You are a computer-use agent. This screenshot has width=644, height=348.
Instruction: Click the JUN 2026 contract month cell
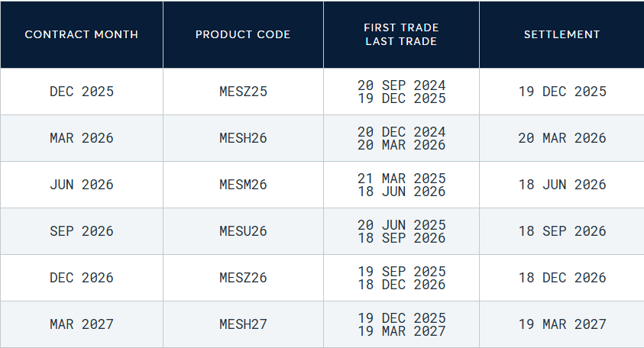coord(81,185)
